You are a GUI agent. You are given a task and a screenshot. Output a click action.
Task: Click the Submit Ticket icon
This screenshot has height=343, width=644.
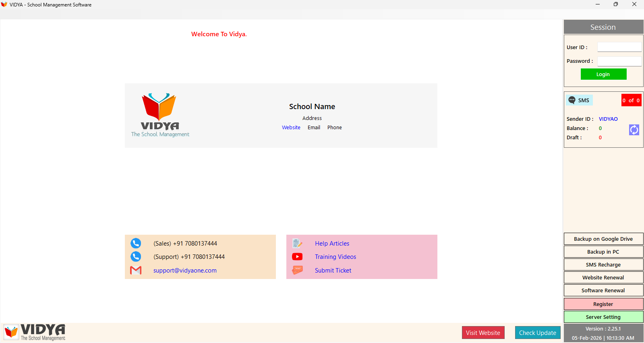point(297,270)
